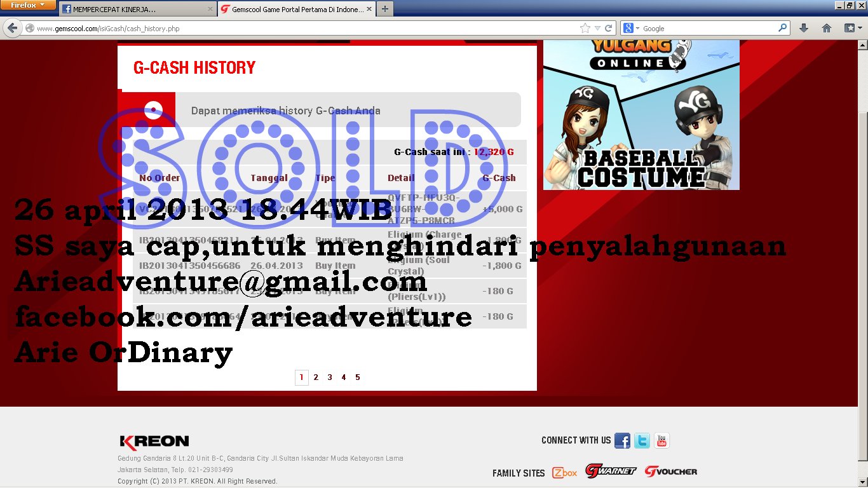Bookmark this page with the star icon
The height and width of the screenshot is (488, 868).
click(x=585, y=29)
